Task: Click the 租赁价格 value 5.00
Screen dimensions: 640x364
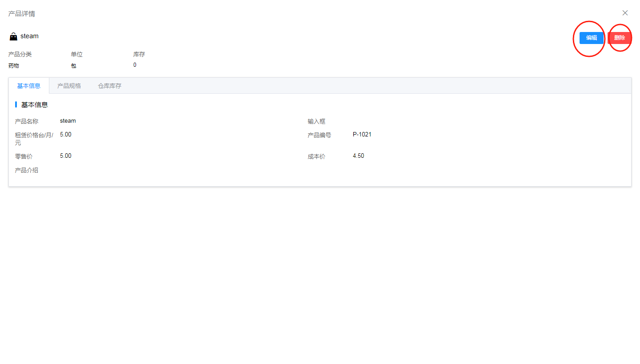Action: [65, 134]
